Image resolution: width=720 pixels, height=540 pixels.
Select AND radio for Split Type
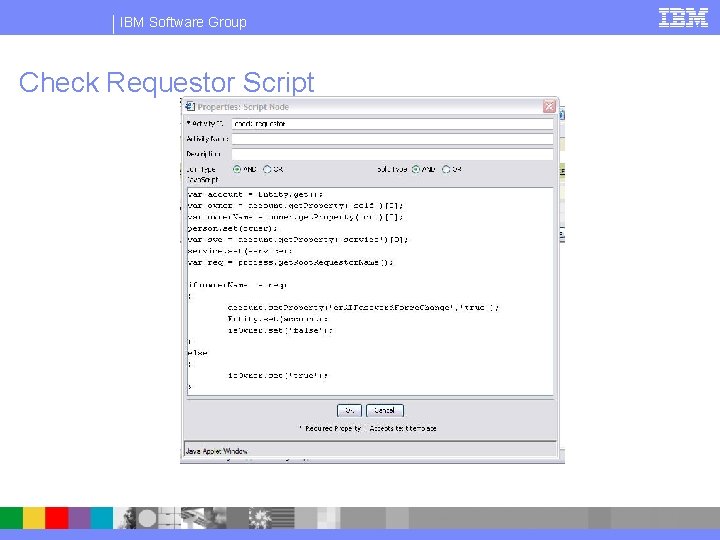coord(416,169)
